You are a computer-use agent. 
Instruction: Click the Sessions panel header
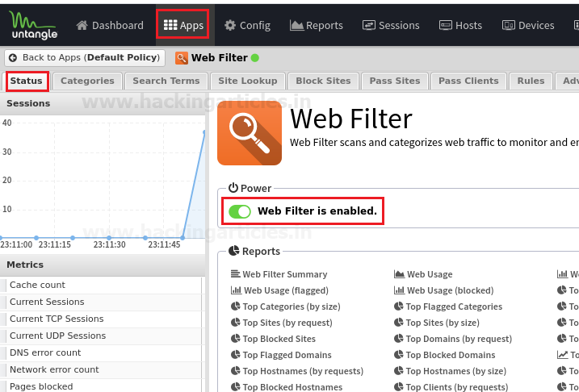(x=103, y=103)
